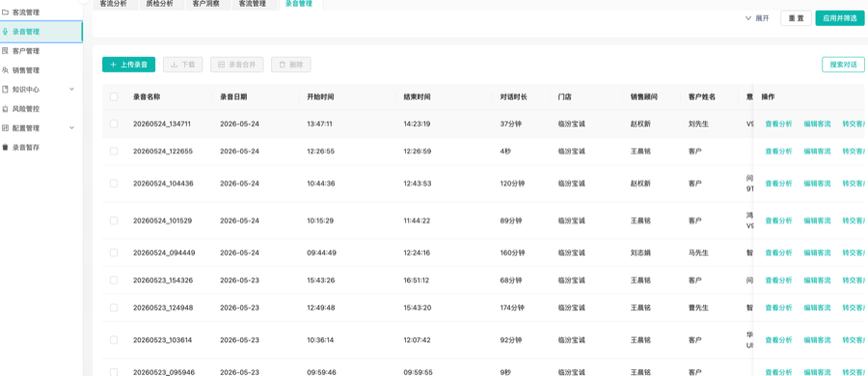Click the 录音管理 microphone icon in sidebar

point(6,32)
